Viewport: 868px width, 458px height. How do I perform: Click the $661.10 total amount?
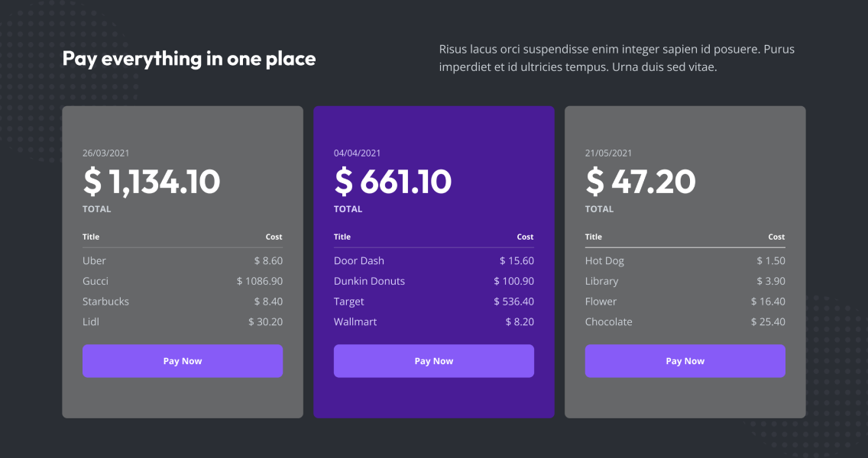393,182
